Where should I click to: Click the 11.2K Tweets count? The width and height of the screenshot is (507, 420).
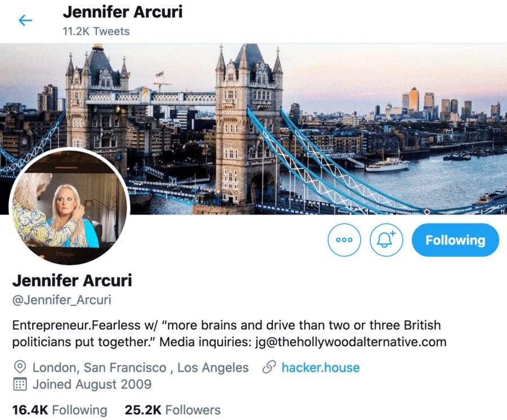point(96,32)
